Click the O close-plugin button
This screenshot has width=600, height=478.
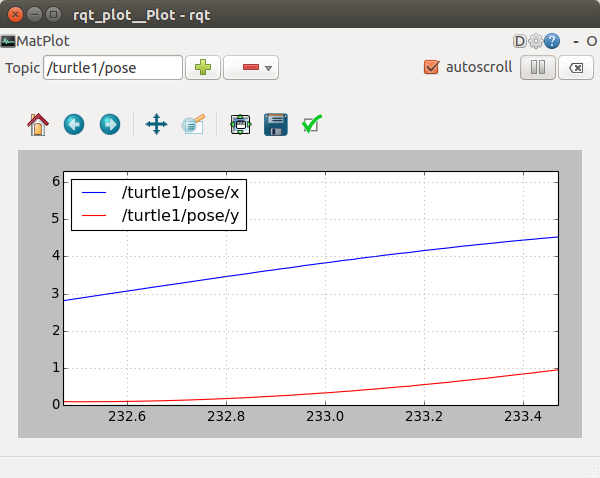(591, 41)
